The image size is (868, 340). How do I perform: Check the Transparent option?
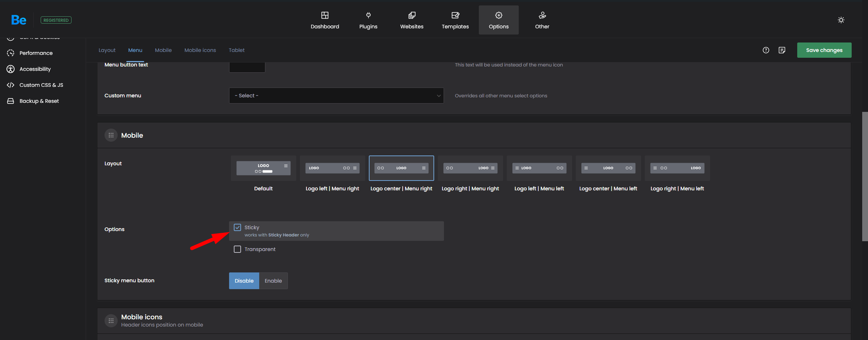point(237,249)
